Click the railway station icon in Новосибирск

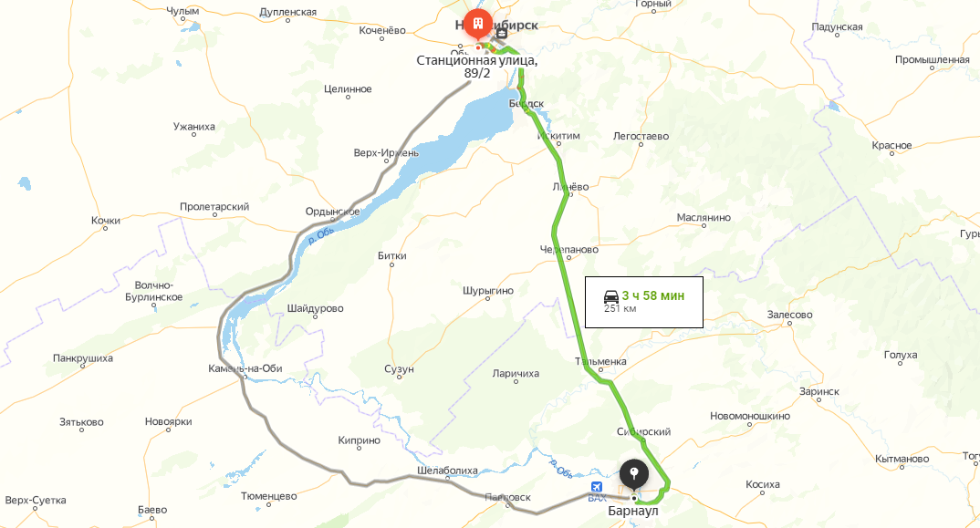pyautogui.click(x=501, y=34)
